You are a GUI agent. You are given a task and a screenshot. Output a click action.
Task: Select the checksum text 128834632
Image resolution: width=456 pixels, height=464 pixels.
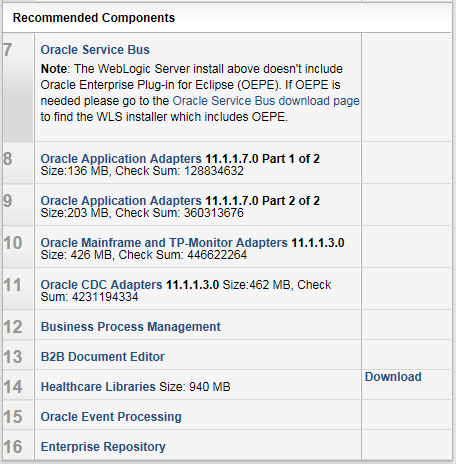point(214,171)
